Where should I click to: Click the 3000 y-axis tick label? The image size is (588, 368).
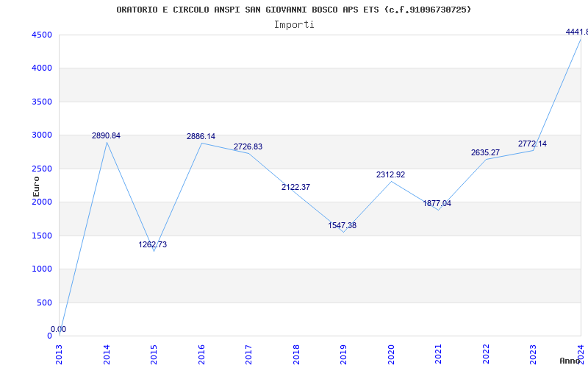point(42,135)
